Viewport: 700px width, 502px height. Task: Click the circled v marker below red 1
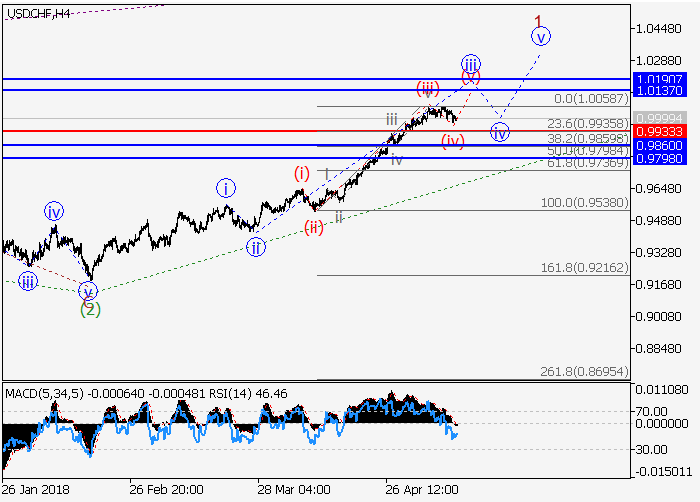pos(540,38)
